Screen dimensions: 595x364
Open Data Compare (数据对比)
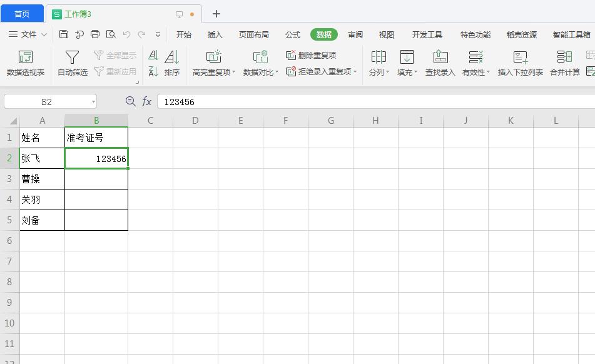pyautogui.click(x=261, y=63)
